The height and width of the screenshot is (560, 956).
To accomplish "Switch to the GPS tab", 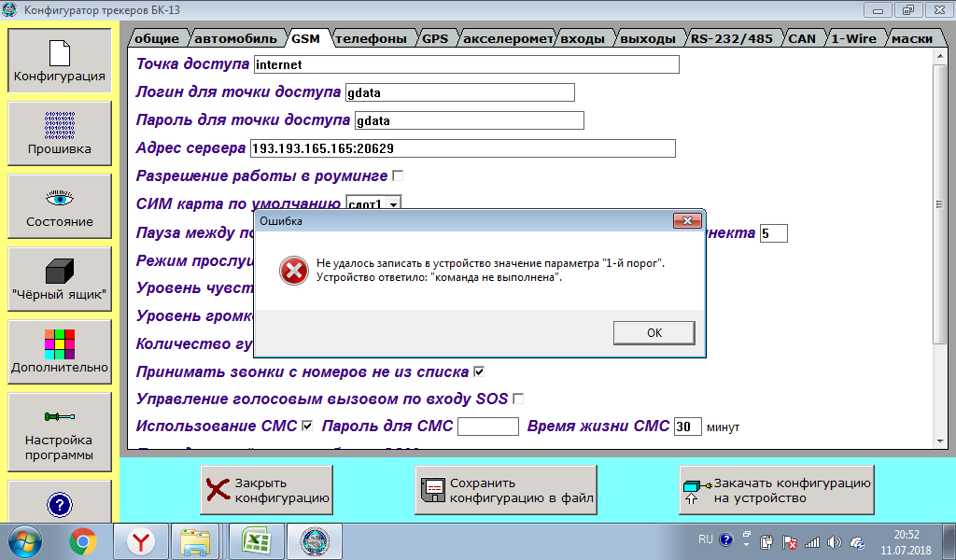I will pos(434,38).
